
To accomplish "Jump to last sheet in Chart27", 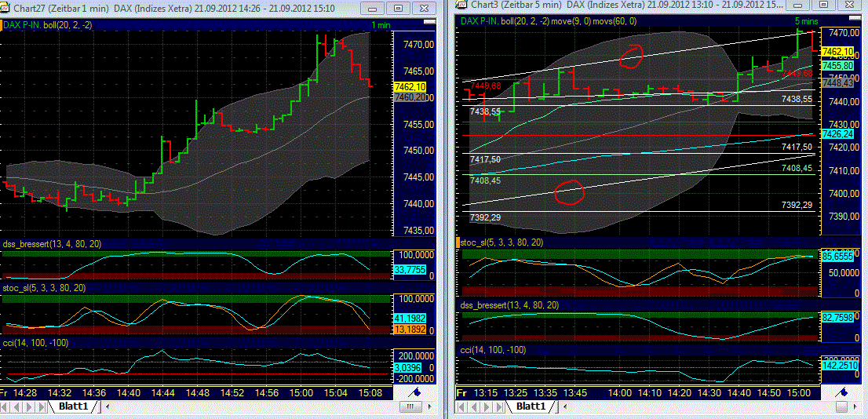I will [42, 406].
